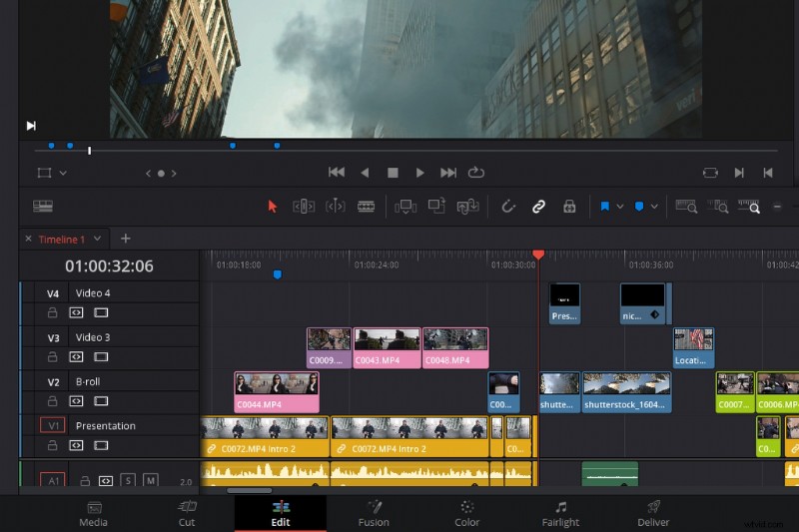
Task: Jump to previous clip edit
Action: coord(768,173)
